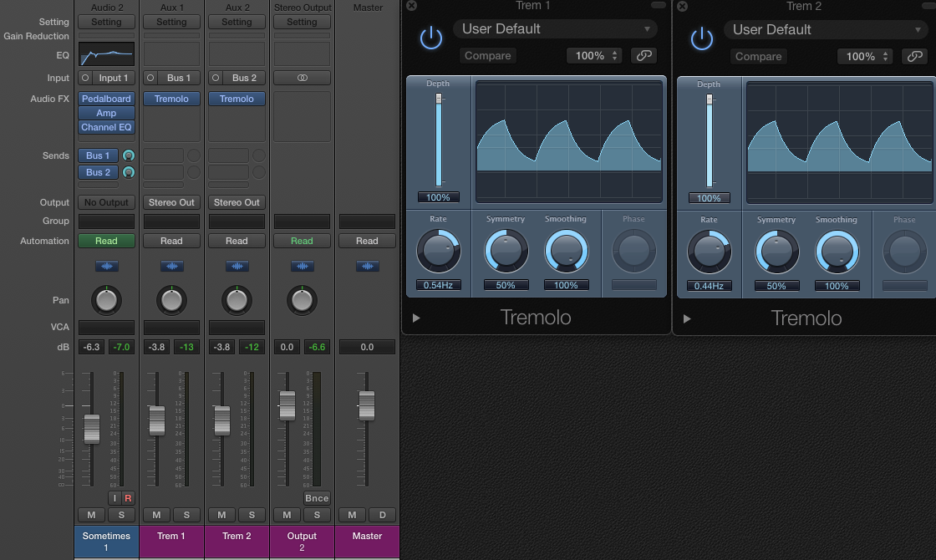936x560 pixels.
Task: Solo the Trem 2 channel
Action: [x=252, y=515]
